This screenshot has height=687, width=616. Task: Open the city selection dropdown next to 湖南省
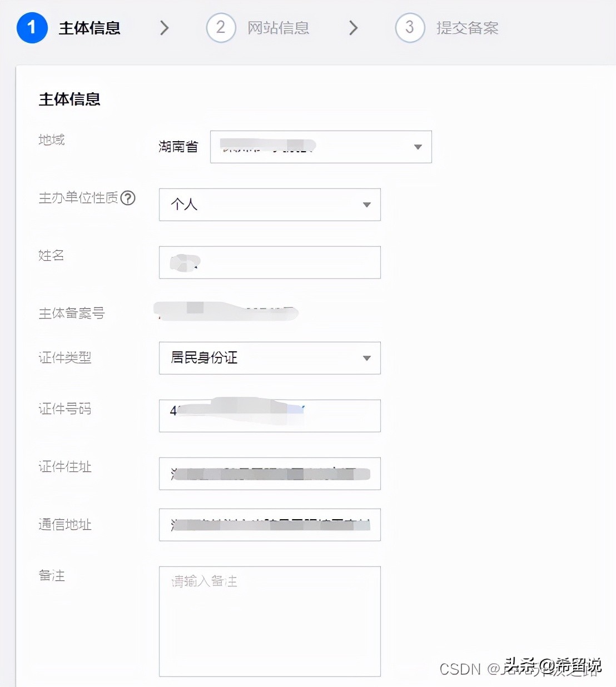(x=321, y=147)
